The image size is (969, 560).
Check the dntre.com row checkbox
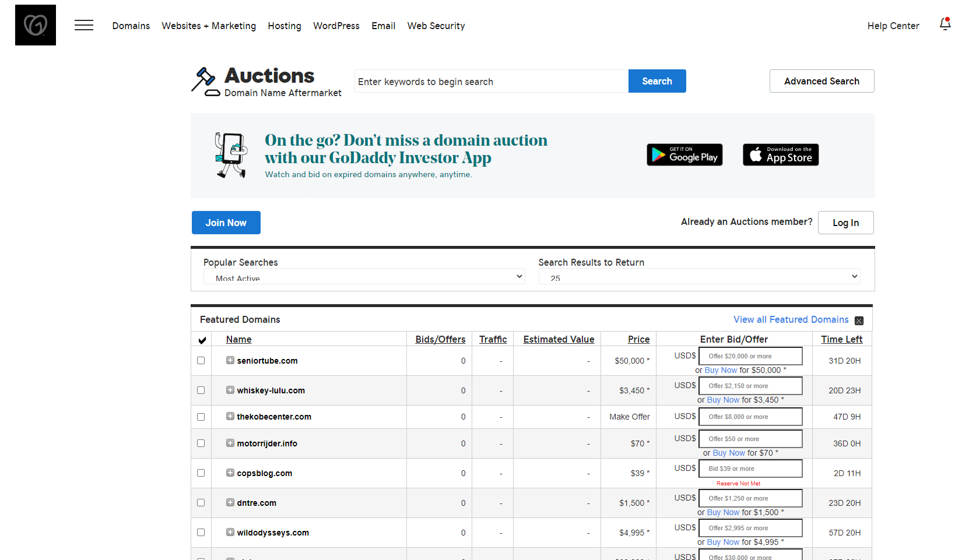[x=201, y=503]
